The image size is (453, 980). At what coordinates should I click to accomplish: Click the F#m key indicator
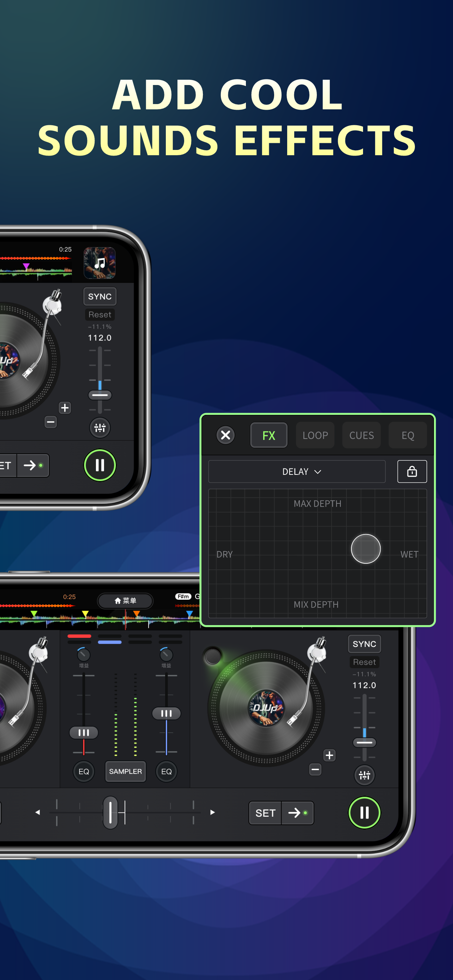click(183, 597)
